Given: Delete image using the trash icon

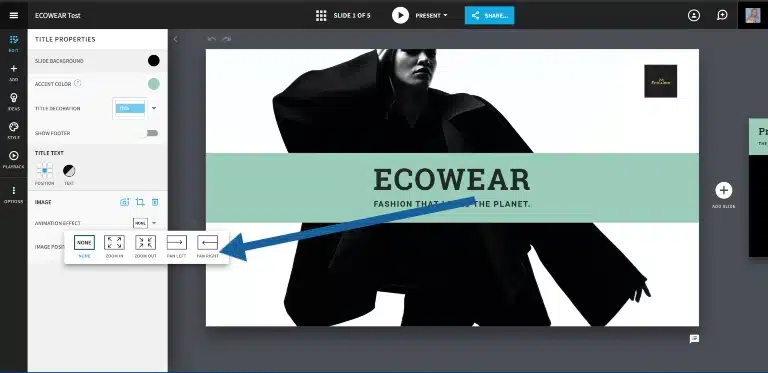Looking at the screenshot, I should pos(155,202).
